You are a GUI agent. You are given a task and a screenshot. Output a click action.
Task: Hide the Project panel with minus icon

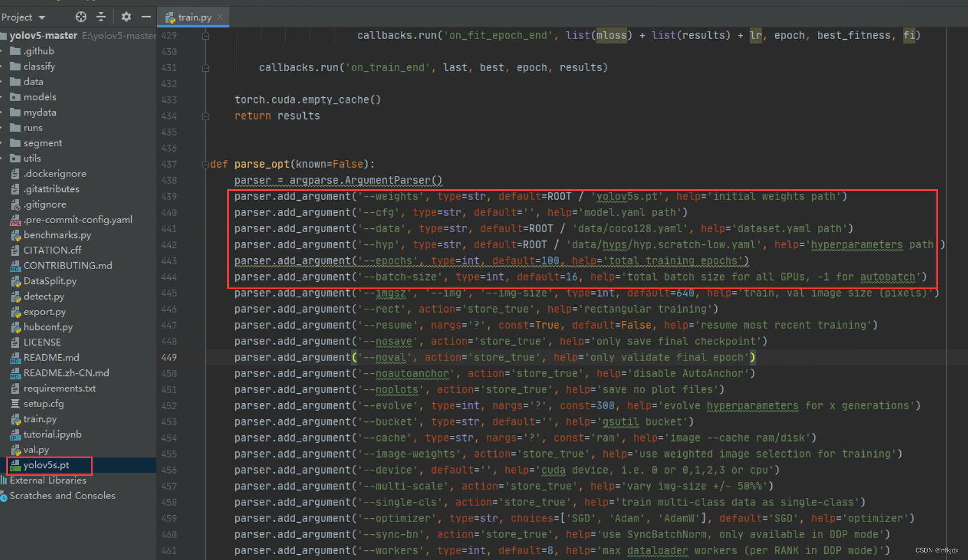pyautogui.click(x=146, y=17)
